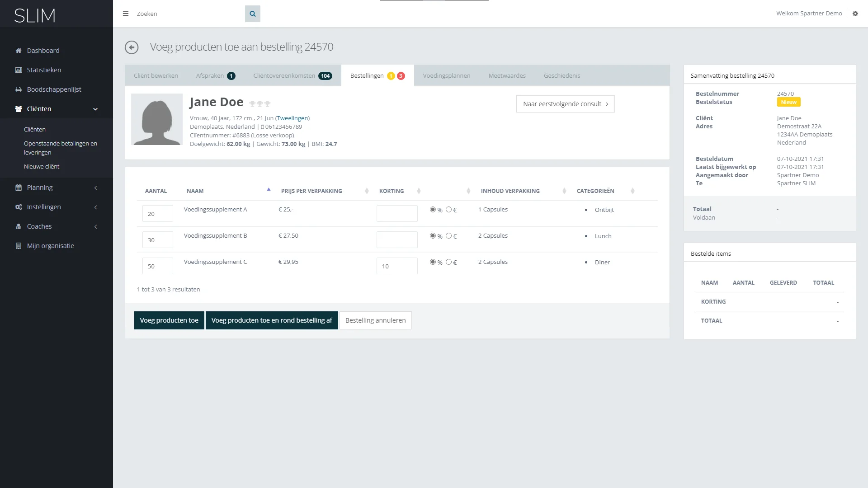The height and width of the screenshot is (488, 868).
Task: Click quantity field for Voedingssupplement B
Action: [x=157, y=240]
